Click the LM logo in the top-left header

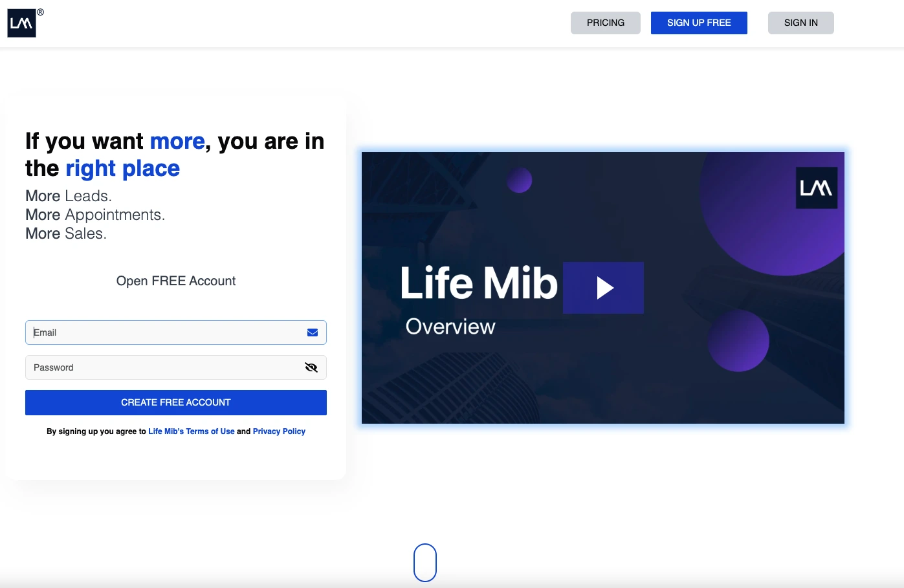[21, 22]
